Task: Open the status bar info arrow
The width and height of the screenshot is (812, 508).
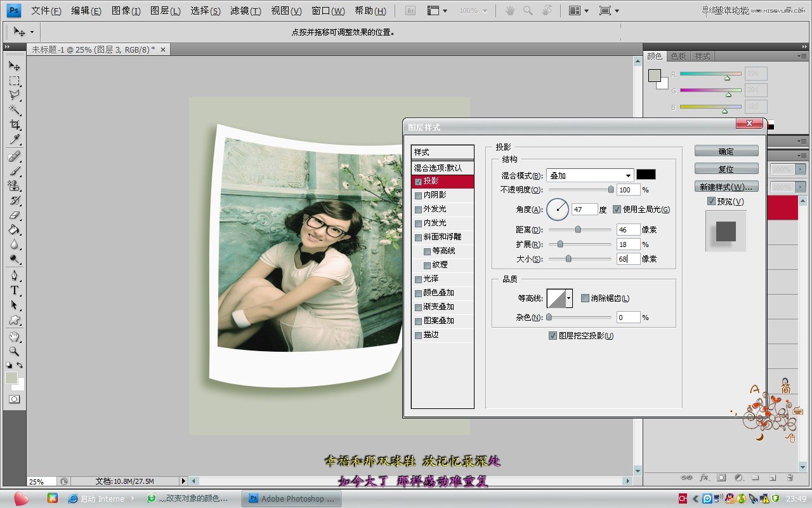Action: click(184, 481)
